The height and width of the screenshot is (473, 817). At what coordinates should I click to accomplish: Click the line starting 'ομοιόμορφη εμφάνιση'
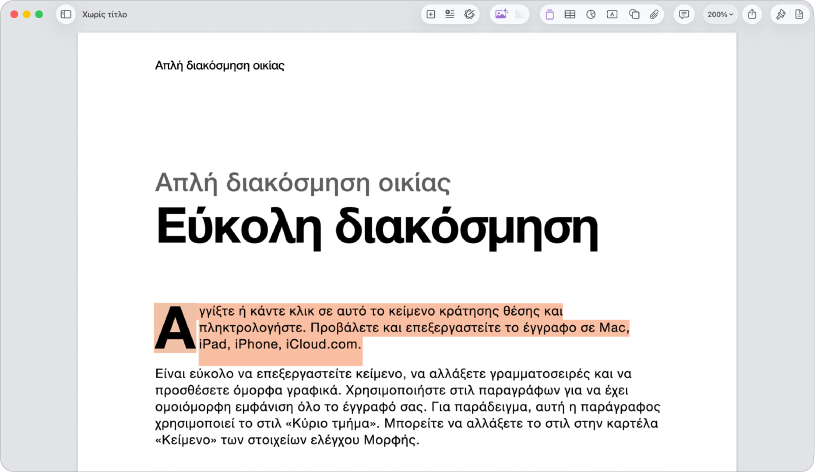tap(408, 407)
